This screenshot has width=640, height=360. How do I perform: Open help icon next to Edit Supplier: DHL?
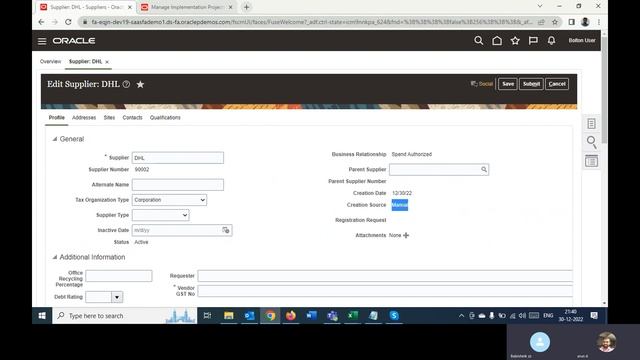(127, 84)
